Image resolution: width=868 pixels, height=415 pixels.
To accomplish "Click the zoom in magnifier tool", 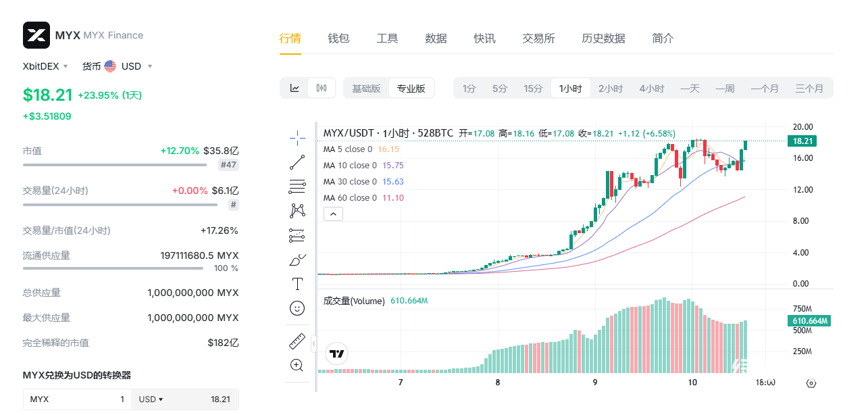I will [297, 366].
